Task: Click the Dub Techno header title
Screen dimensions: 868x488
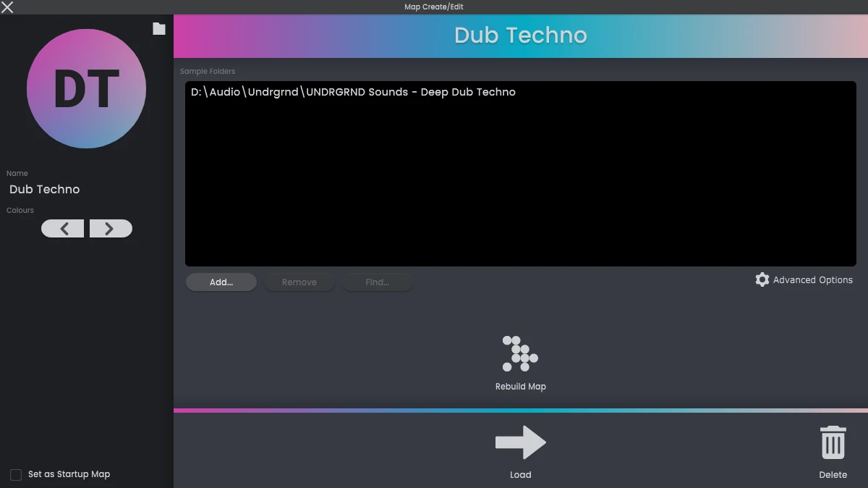Action: (x=521, y=35)
